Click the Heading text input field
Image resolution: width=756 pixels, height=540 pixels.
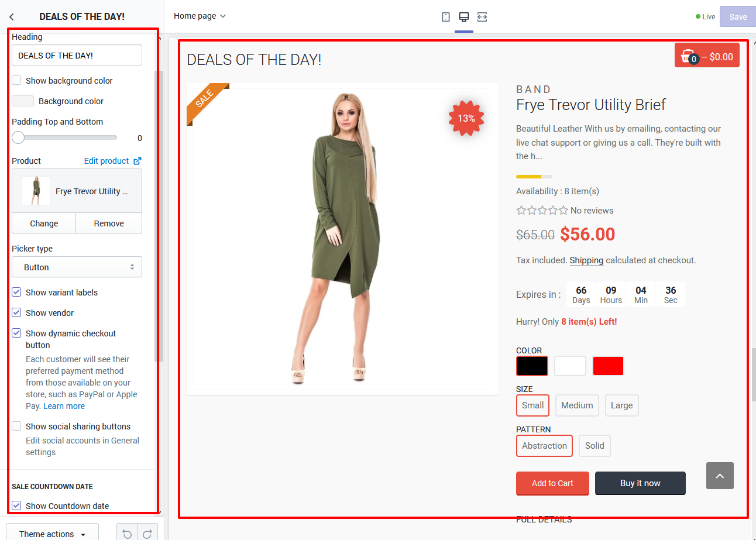click(77, 56)
